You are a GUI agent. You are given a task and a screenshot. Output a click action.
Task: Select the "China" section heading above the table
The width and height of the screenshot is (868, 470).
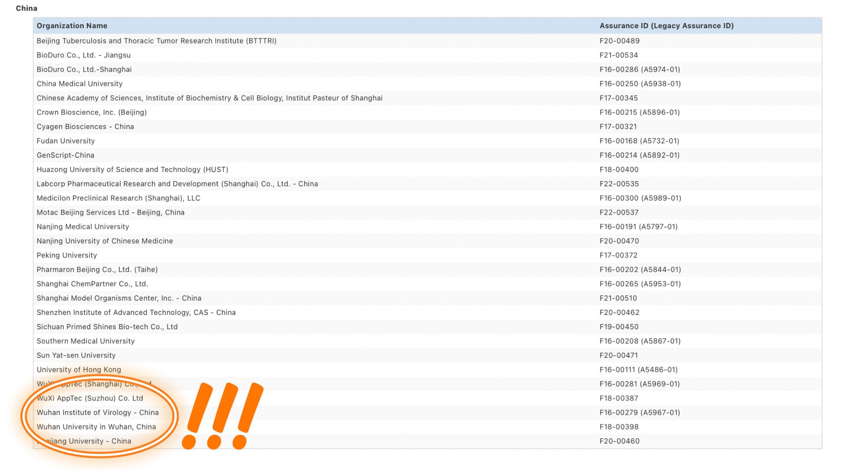(26, 8)
